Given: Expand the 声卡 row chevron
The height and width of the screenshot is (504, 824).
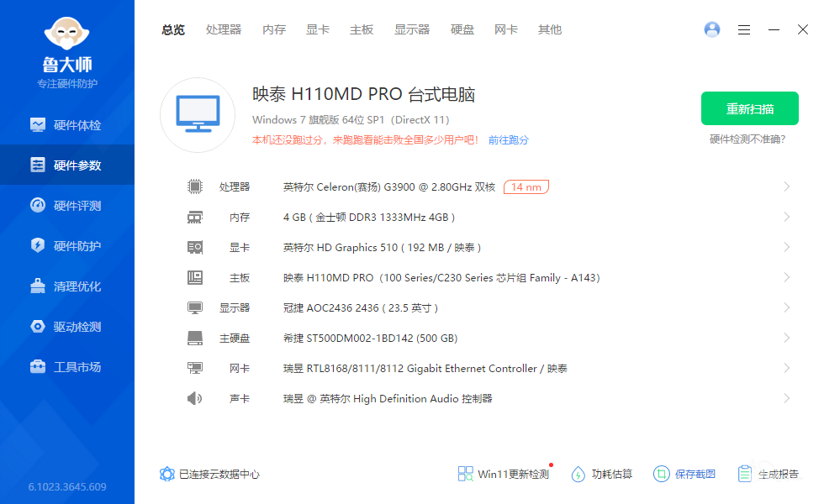Looking at the screenshot, I should pyautogui.click(x=787, y=398).
